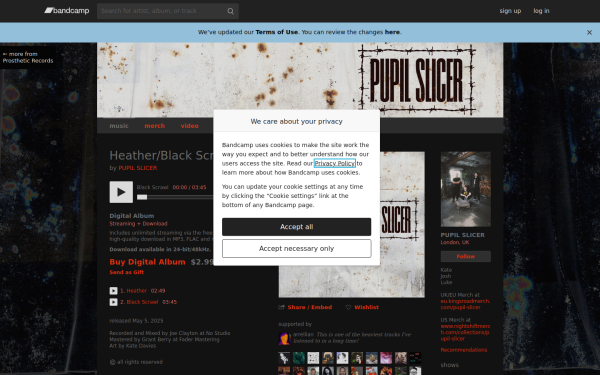The image size is (600, 375).
Task: Follow Pupil Slicer
Action: (x=466, y=256)
